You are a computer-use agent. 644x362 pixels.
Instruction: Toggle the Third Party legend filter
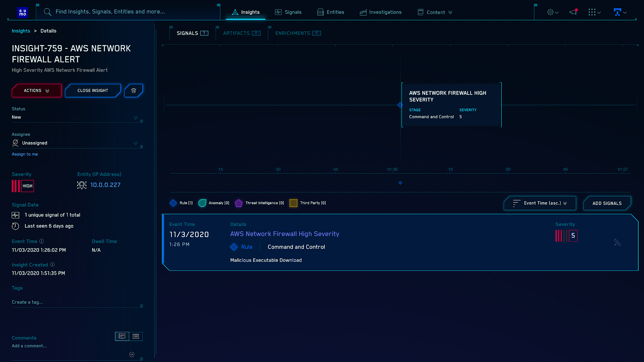point(308,203)
